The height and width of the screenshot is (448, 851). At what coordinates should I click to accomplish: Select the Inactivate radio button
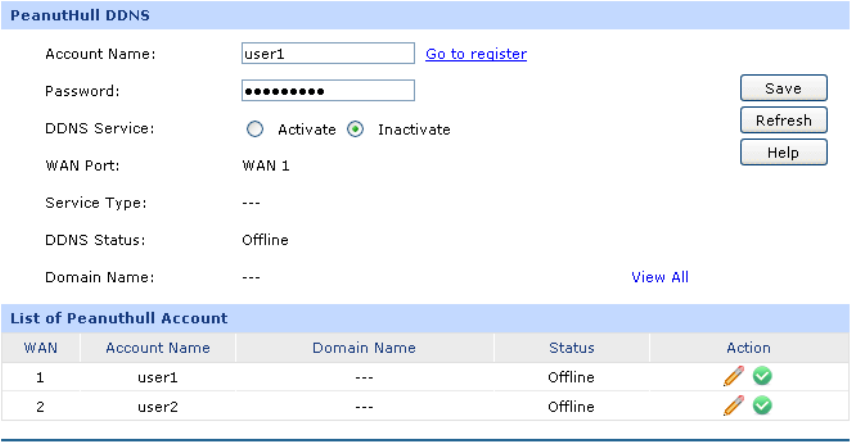[355, 129]
